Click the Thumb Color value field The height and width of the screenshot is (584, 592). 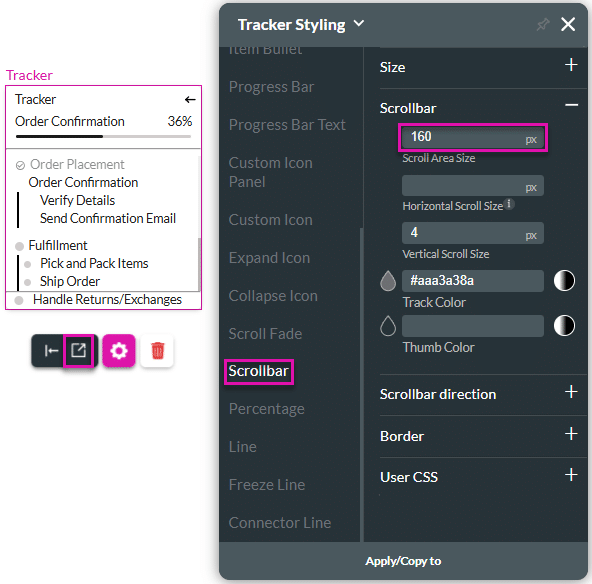(x=473, y=326)
